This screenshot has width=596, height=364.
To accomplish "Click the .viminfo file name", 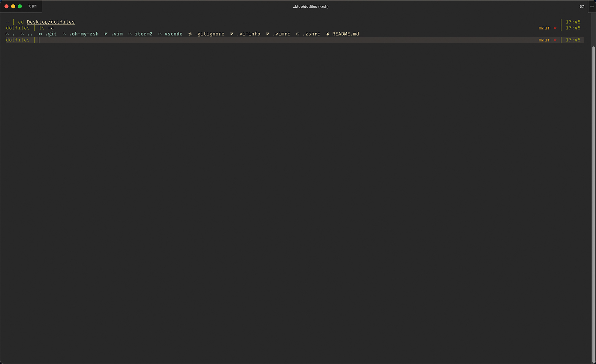I will 248,34.
